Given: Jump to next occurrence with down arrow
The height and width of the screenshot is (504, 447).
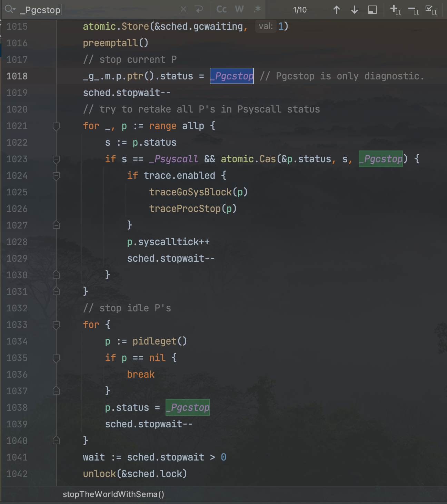Looking at the screenshot, I should pyautogui.click(x=354, y=10).
